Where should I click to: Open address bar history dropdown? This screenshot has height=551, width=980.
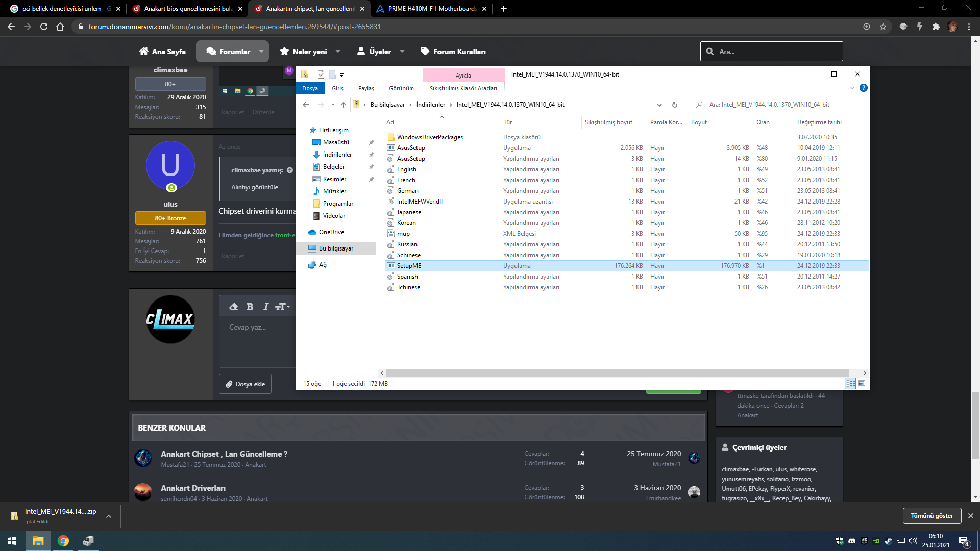(x=659, y=105)
